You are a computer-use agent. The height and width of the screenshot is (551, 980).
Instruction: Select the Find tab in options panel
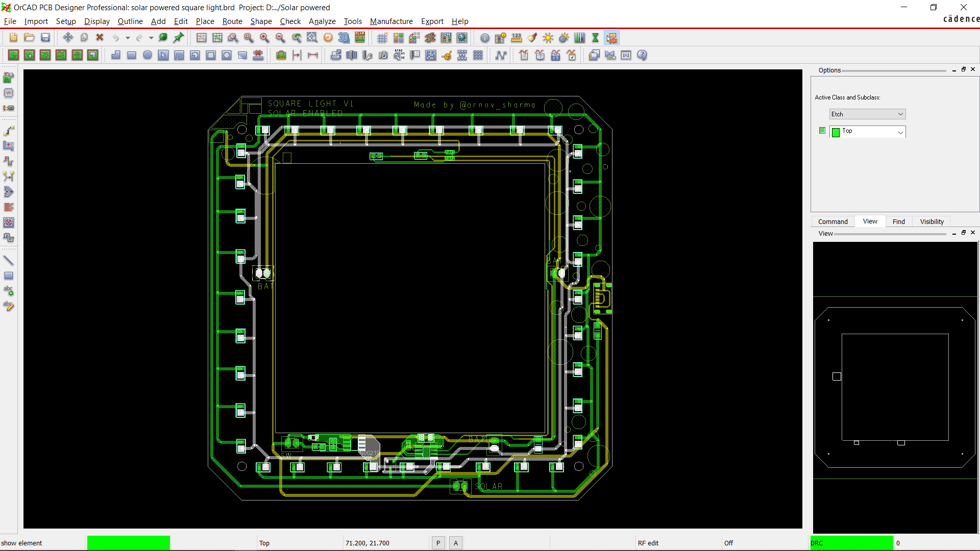click(x=898, y=221)
